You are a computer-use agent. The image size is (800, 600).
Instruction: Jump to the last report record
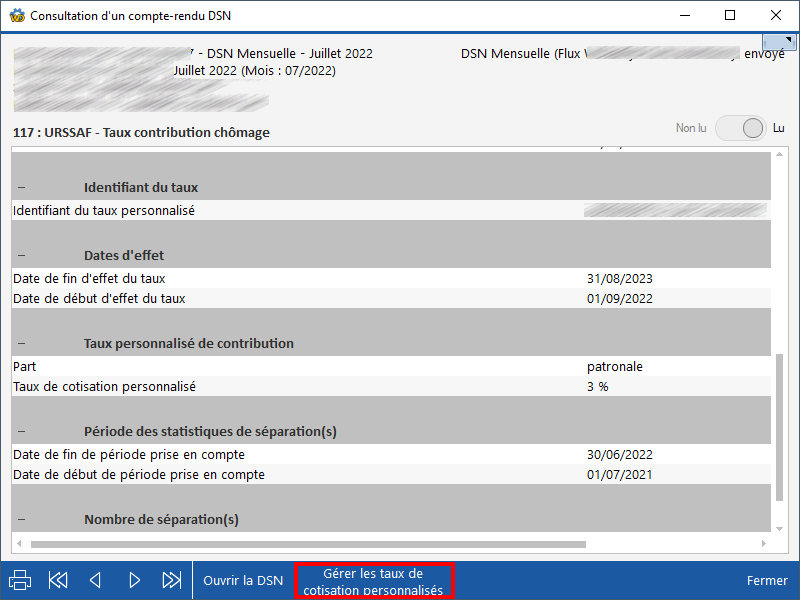coord(172,580)
